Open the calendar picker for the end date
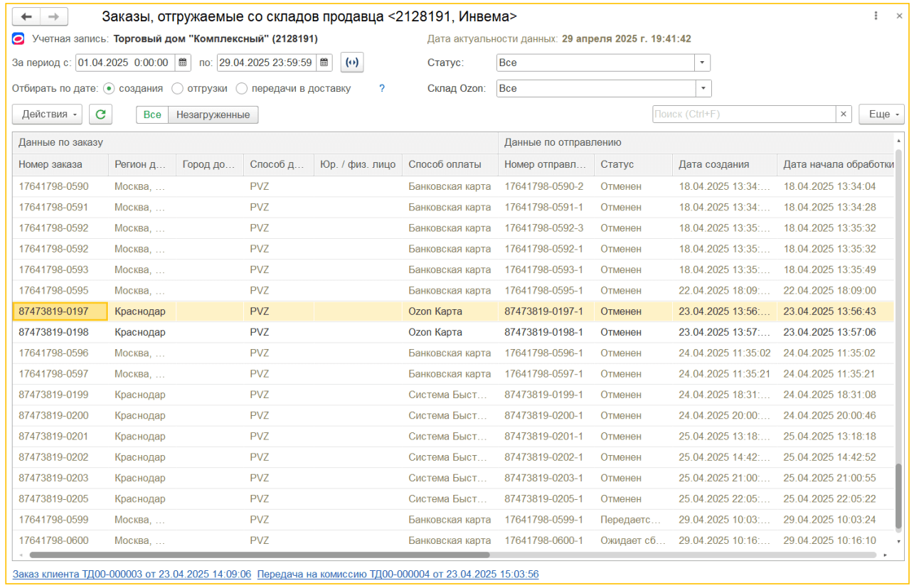 324,63
